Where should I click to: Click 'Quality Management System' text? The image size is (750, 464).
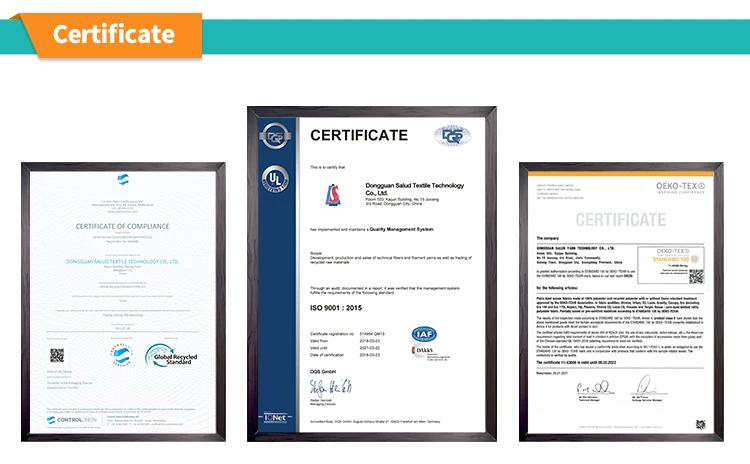click(401, 230)
